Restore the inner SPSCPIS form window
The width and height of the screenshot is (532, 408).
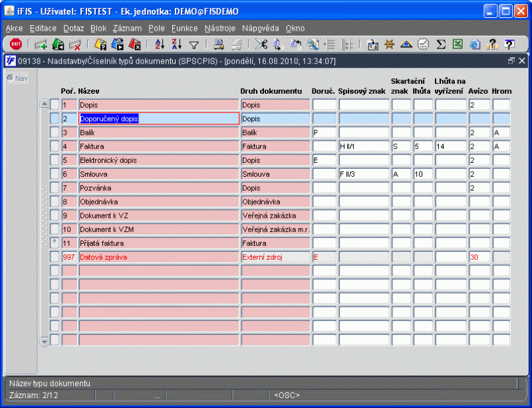click(x=511, y=60)
